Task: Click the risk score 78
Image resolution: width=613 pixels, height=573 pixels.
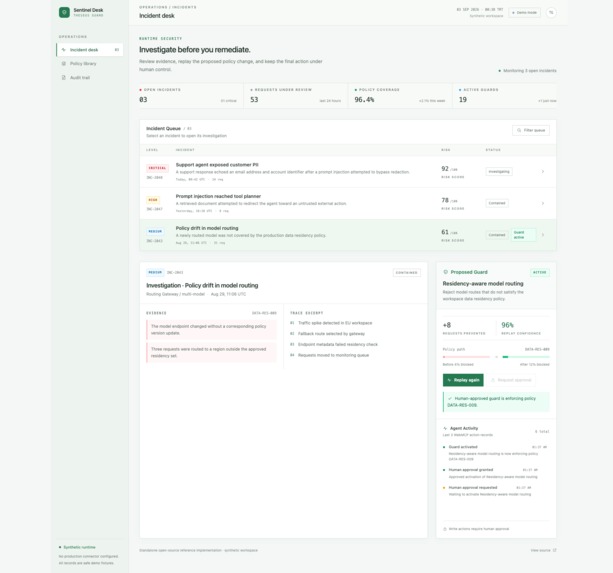Action: [445, 200]
